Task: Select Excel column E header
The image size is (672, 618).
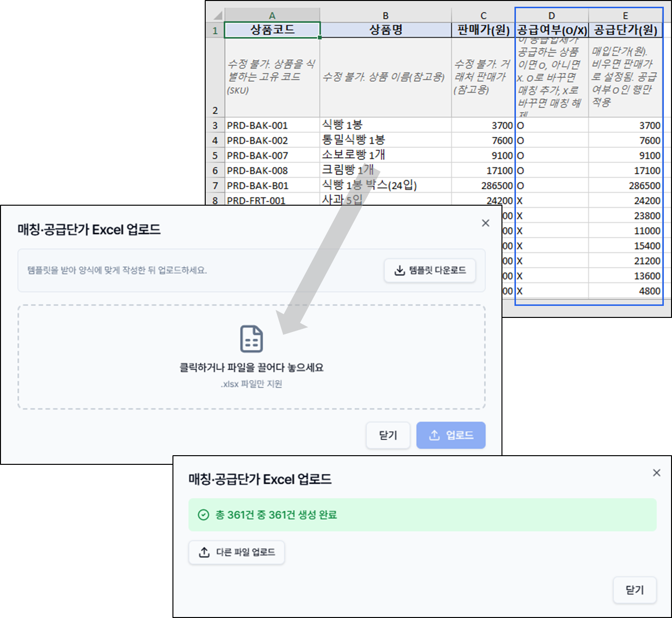Action: pos(625,15)
